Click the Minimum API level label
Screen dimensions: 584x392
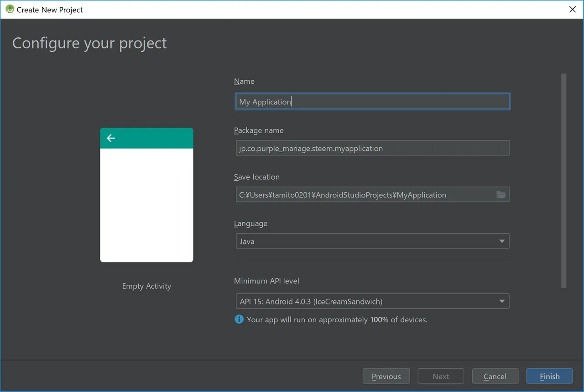(266, 281)
